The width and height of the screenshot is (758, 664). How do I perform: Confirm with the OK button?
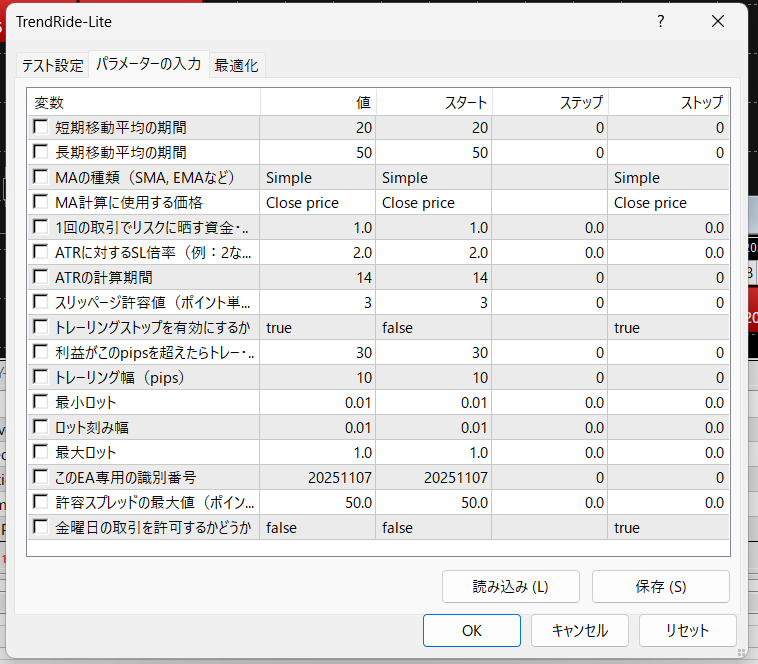point(472,630)
